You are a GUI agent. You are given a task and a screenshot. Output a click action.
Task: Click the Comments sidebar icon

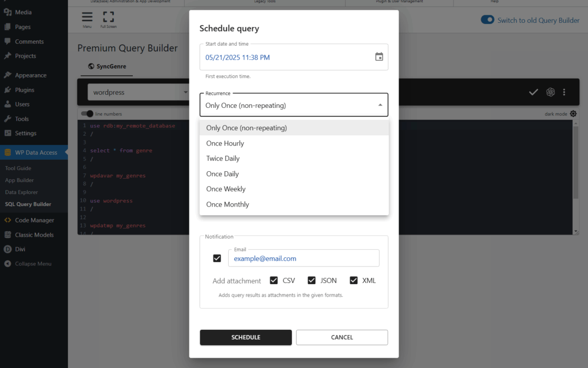(x=8, y=41)
